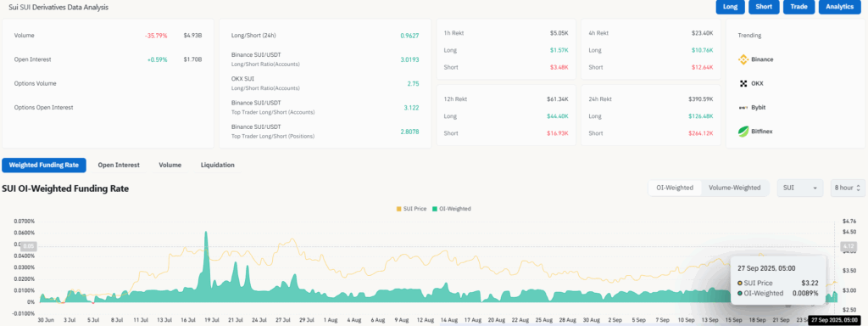This screenshot has height=326, width=868.
Task: Switch to the Volume tab
Action: (170, 166)
